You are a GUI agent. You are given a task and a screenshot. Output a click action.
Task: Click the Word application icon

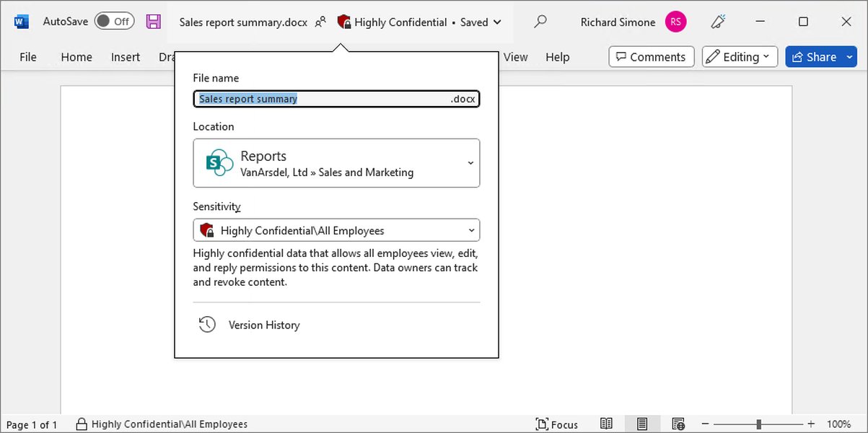coord(22,22)
